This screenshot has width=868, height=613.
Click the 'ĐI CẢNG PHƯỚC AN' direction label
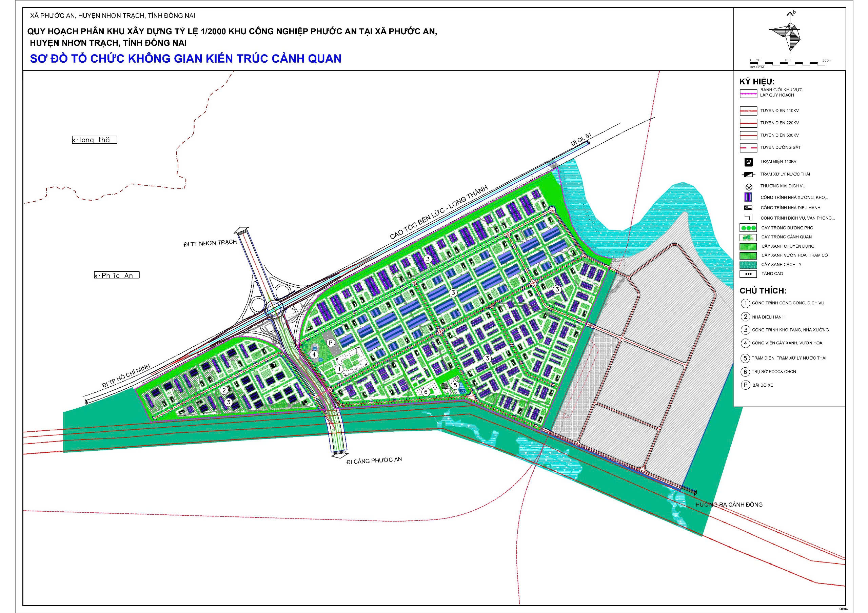374,461
